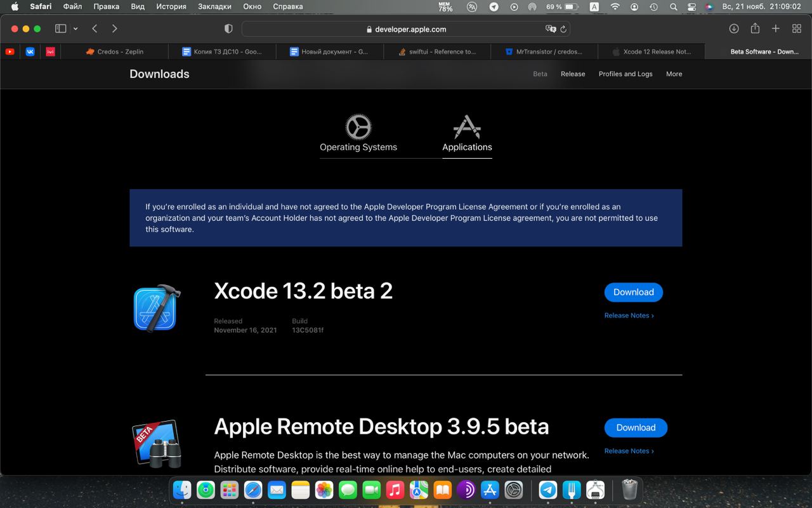Switch to the Копия ТЗ ДС10 tab

222,51
